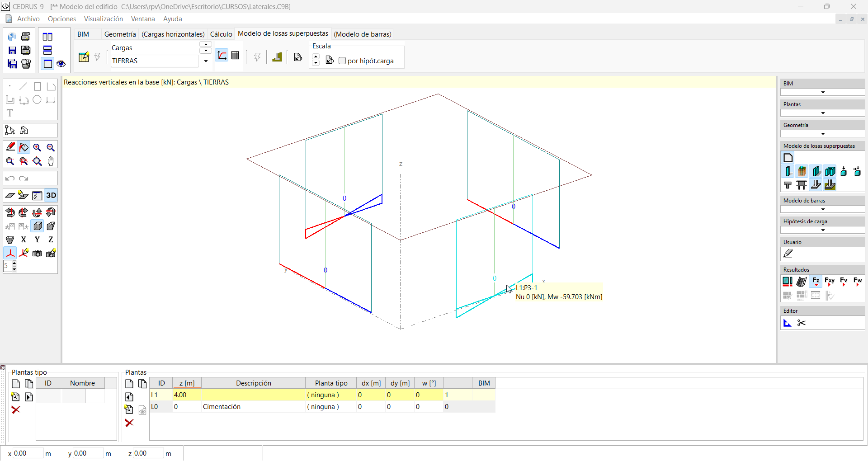
Task: Click the pencil icon in Usuario panel
Action: pyautogui.click(x=788, y=254)
